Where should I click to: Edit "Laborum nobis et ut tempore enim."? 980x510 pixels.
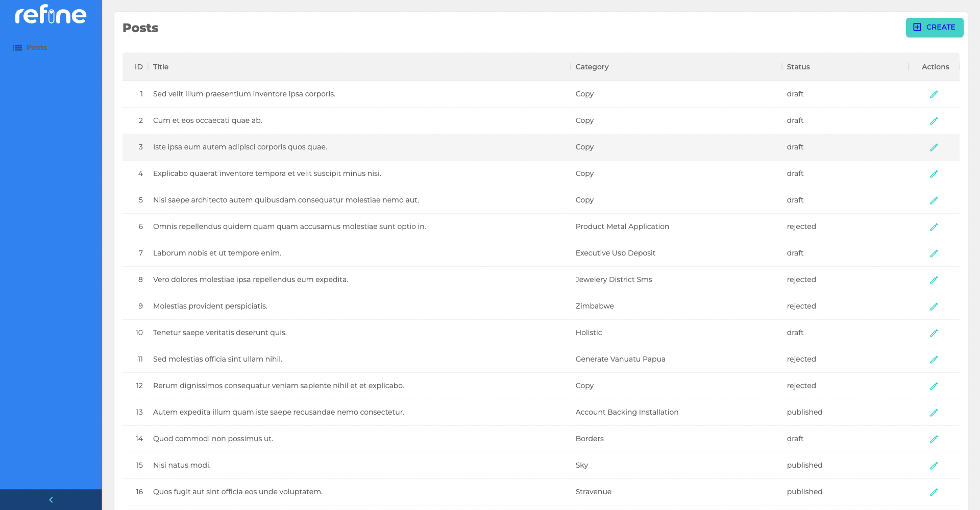(934, 253)
